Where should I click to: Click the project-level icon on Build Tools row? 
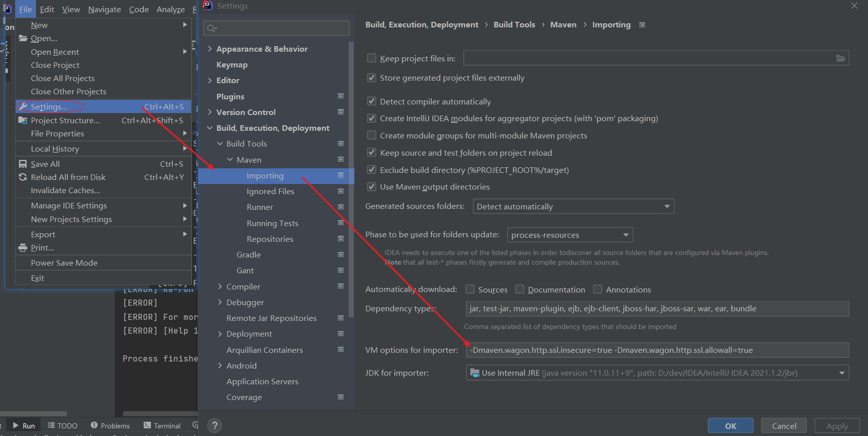coord(341,143)
